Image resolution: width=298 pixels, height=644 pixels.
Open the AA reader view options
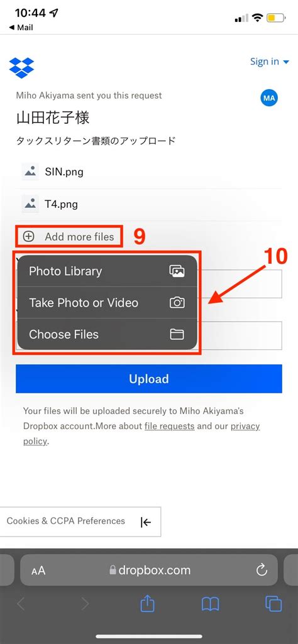[38, 571]
